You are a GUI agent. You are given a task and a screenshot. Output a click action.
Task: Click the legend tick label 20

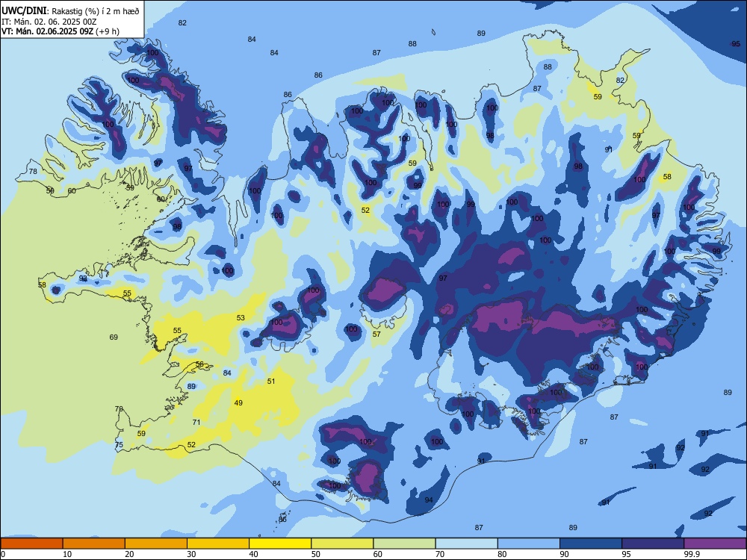coord(129,554)
